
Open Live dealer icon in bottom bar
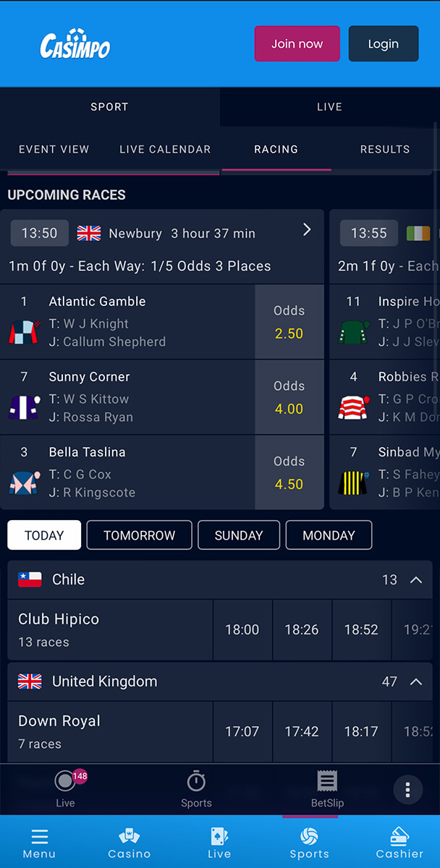(219, 836)
